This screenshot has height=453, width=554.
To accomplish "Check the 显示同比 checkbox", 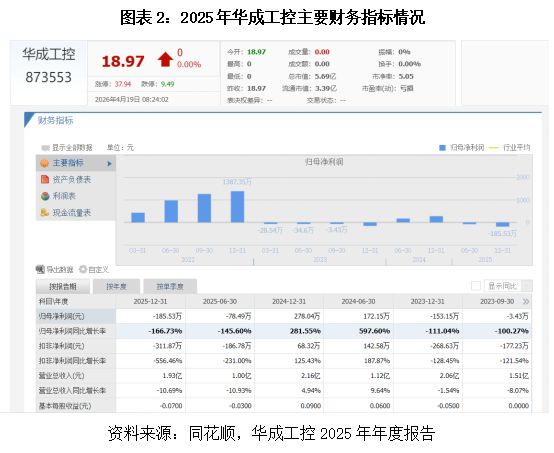I will pyautogui.click(x=476, y=286).
